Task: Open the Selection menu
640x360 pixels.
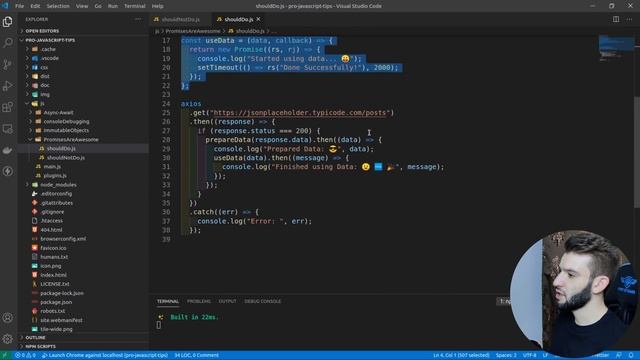Action: tap(58, 6)
